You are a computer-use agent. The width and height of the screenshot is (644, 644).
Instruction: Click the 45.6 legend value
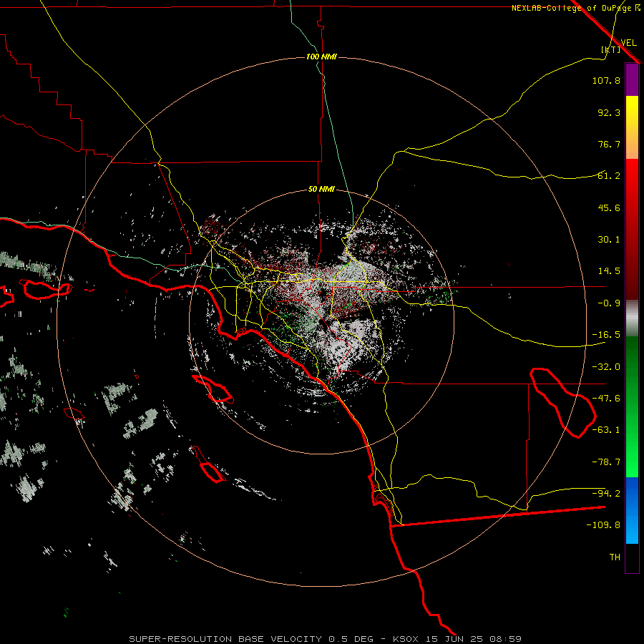[x=609, y=208]
